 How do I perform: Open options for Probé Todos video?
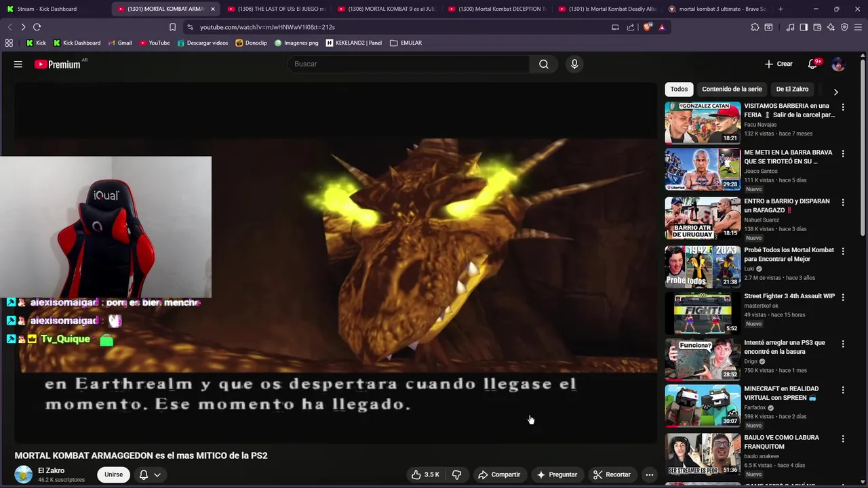click(843, 251)
